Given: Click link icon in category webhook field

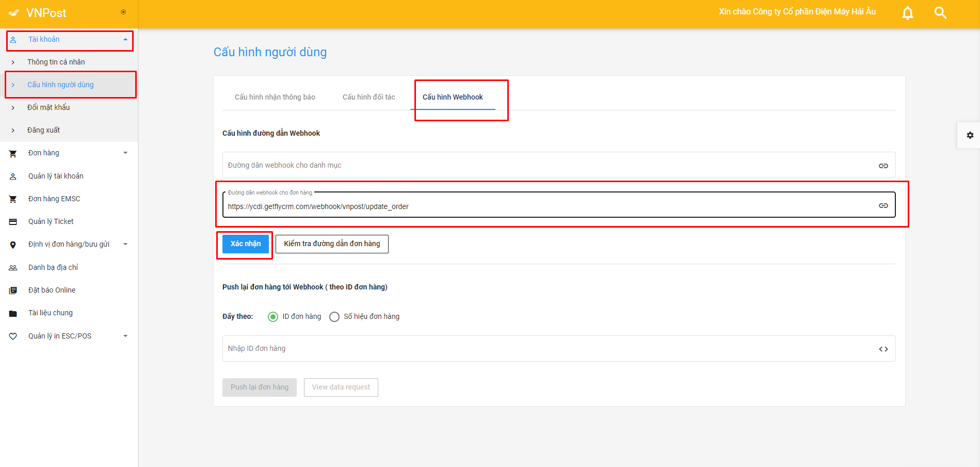Looking at the screenshot, I should pos(883,166).
